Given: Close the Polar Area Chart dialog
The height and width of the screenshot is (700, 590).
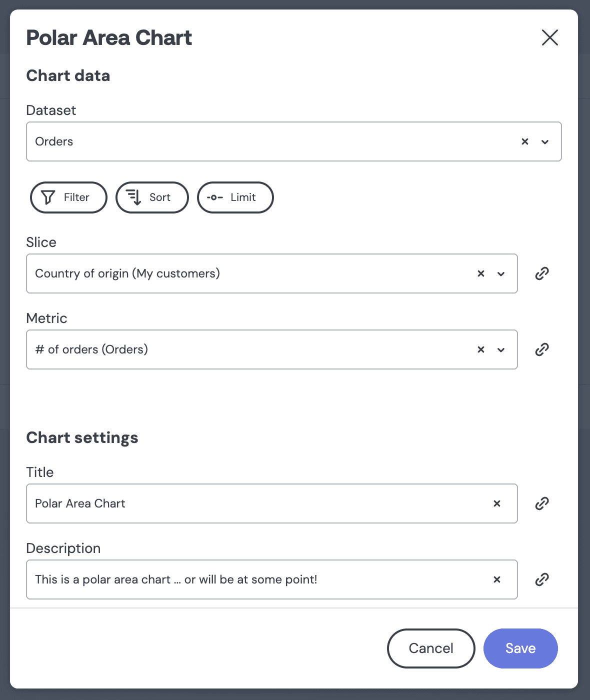Looking at the screenshot, I should 550,37.
